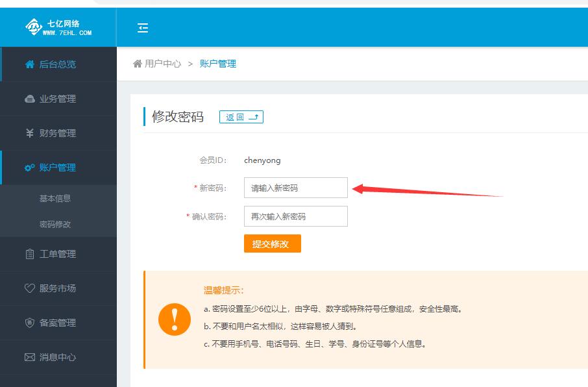Click the orange exclamation warning icon
The height and width of the screenshot is (387, 588).
coord(175,319)
